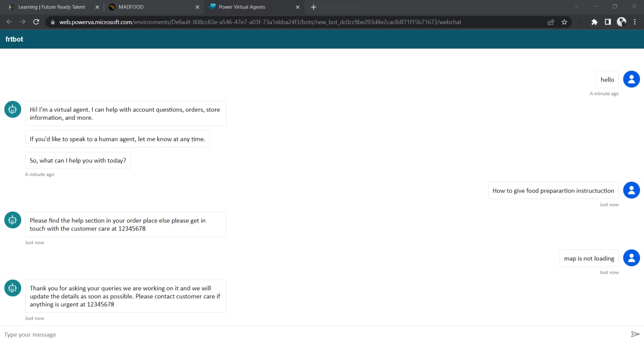The width and height of the screenshot is (644, 342).
Task: Click the bot avatar beside the customer care reply
Action: 12,220
